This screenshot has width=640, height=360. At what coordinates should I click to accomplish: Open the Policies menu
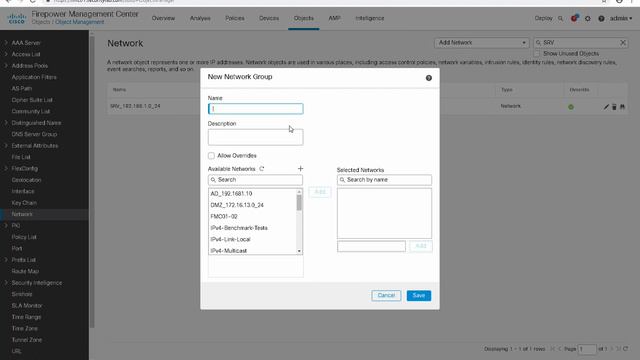(235, 18)
